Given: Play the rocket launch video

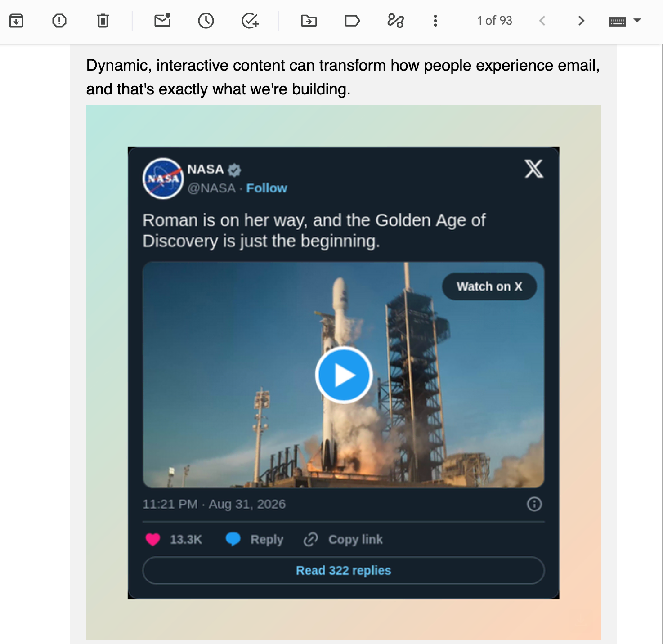Looking at the screenshot, I should tap(344, 375).
